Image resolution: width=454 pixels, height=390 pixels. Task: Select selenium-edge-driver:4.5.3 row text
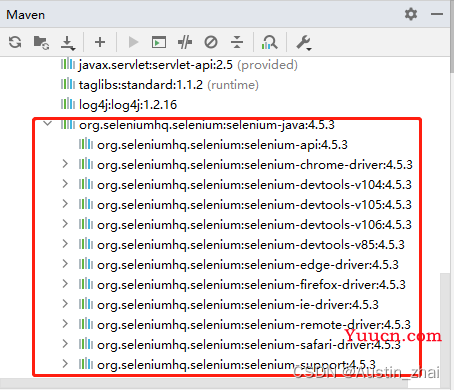click(x=248, y=265)
